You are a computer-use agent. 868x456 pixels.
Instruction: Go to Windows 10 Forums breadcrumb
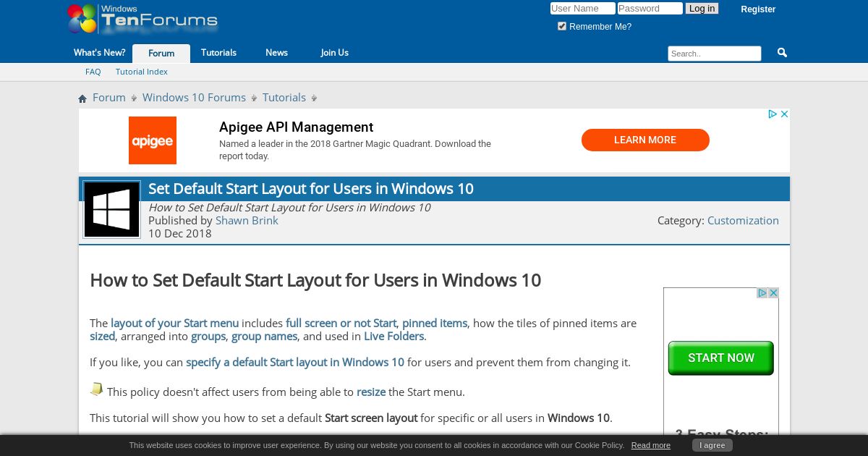click(x=194, y=98)
